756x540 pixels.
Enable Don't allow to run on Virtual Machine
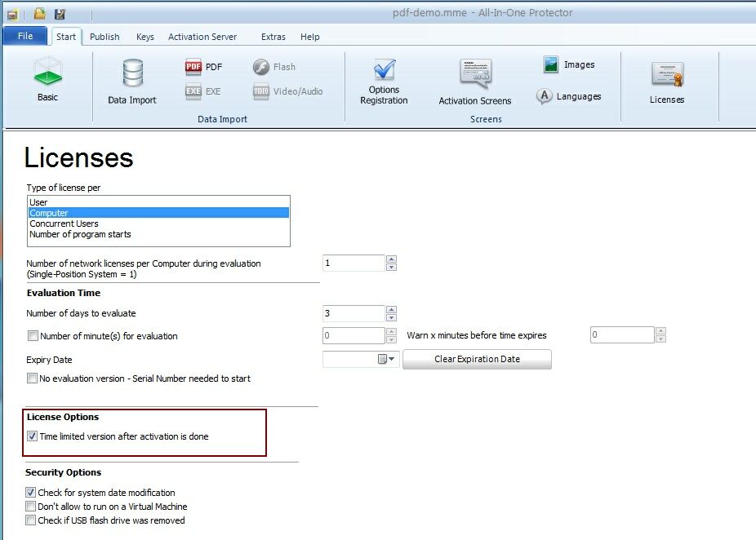click(31, 507)
